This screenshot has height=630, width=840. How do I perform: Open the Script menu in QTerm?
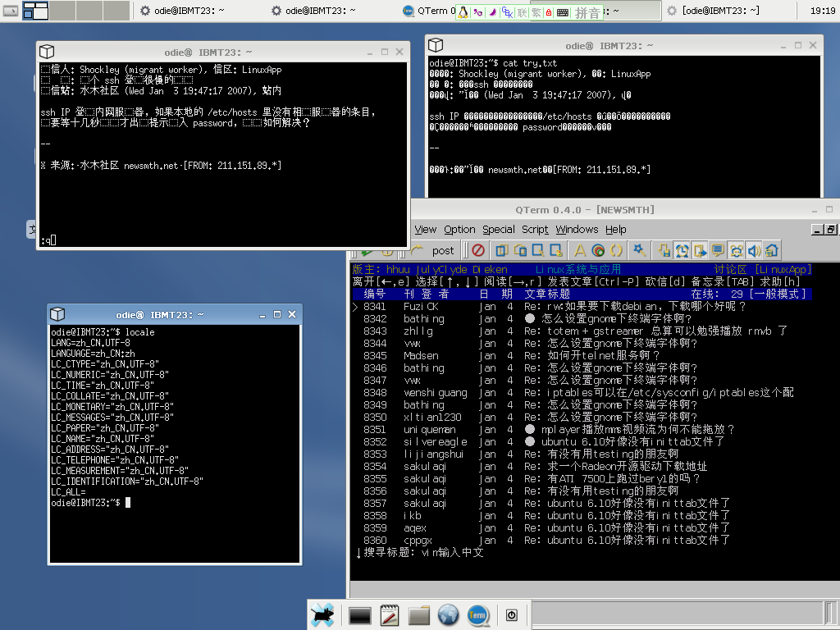pyautogui.click(x=535, y=230)
